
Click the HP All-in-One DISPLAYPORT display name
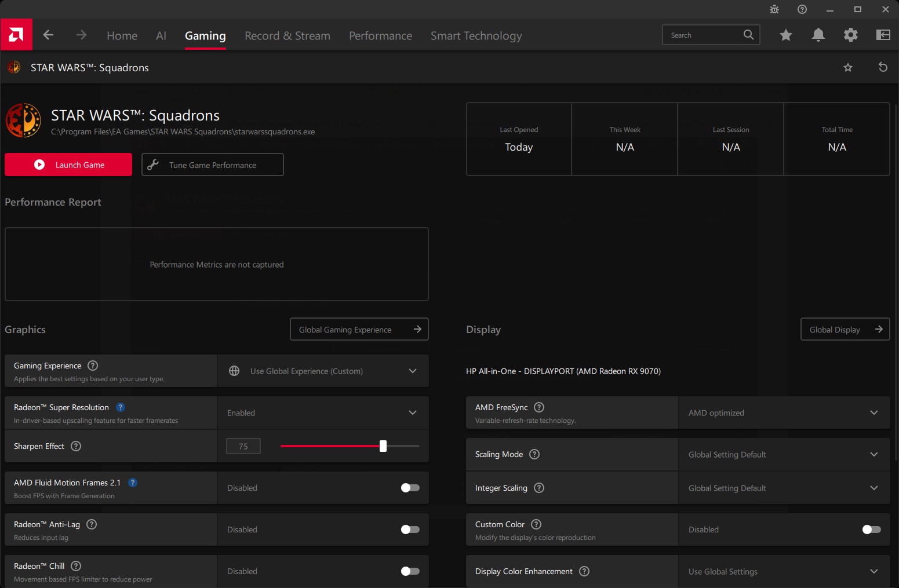563,371
